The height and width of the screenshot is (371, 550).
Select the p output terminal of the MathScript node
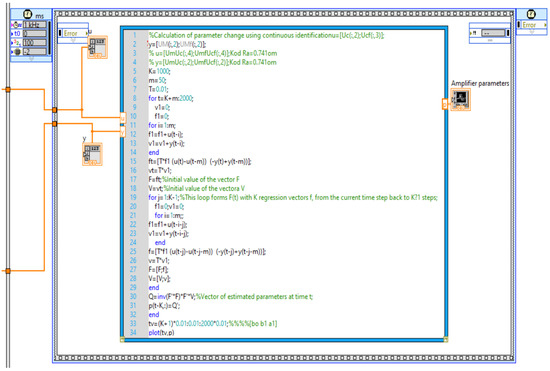(x=445, y=104)
